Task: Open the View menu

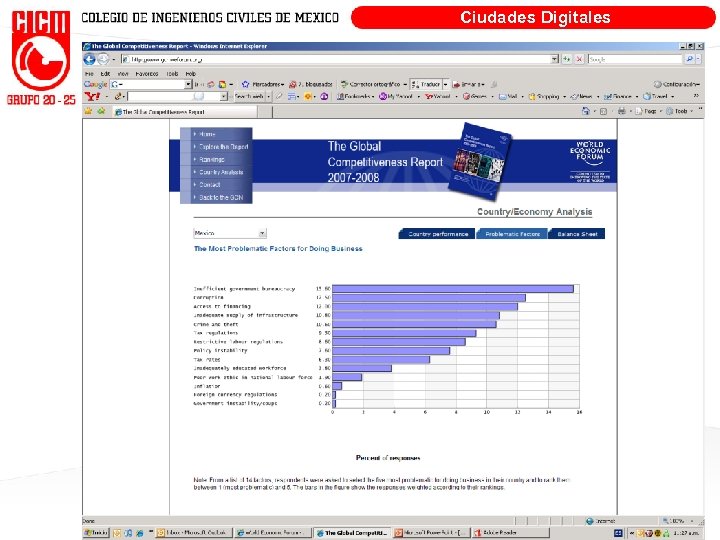Action: click(123, 73)
